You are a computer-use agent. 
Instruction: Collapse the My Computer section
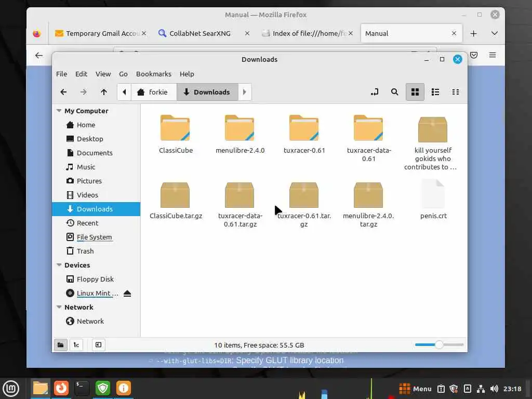click(59, 111)
